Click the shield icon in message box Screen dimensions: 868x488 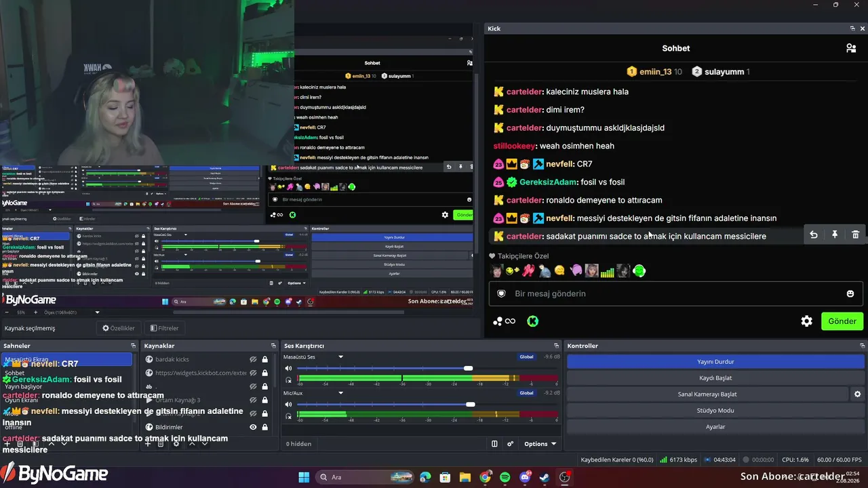coord(502,293)
